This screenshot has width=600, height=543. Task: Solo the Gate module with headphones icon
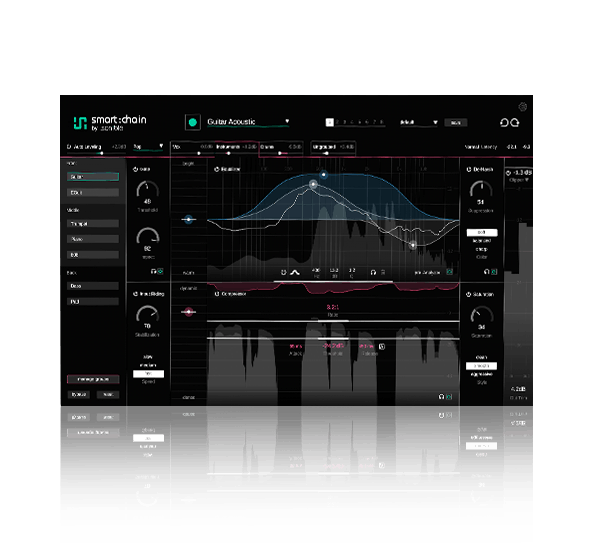(153, 271)
